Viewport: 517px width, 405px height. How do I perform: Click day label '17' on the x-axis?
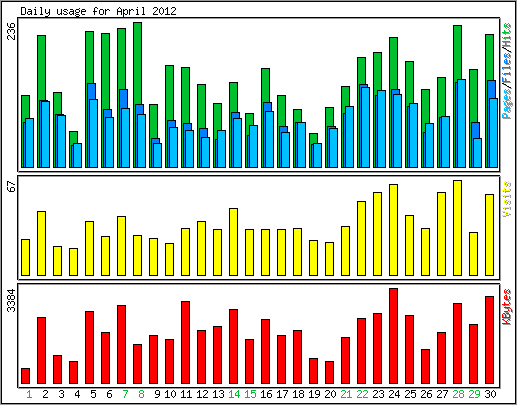click(x=282, y=395)
